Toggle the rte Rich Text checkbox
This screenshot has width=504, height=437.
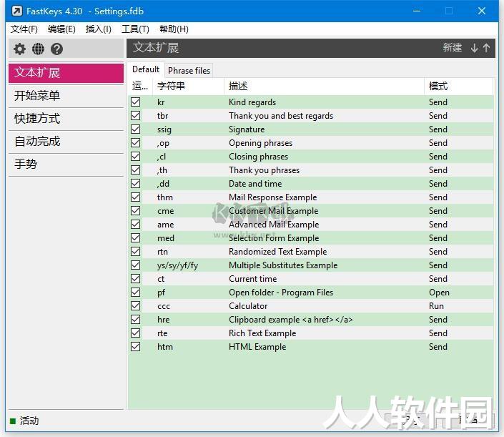pyautogui.click(x=136, y=333)
